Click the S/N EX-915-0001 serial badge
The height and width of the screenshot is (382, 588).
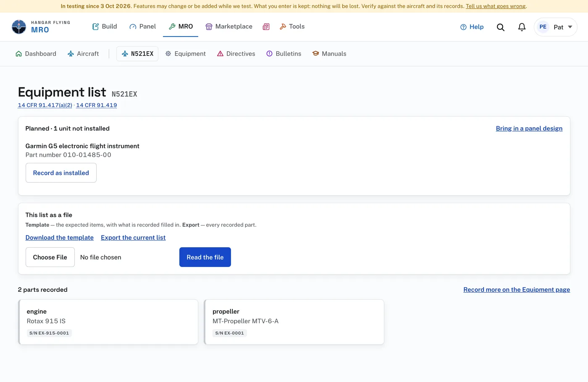pos(49,333)
